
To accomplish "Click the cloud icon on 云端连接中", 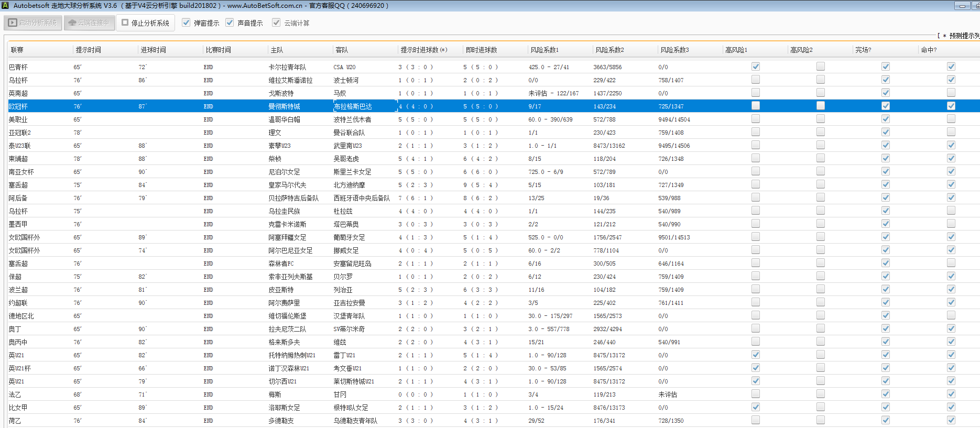I will 72,23.
